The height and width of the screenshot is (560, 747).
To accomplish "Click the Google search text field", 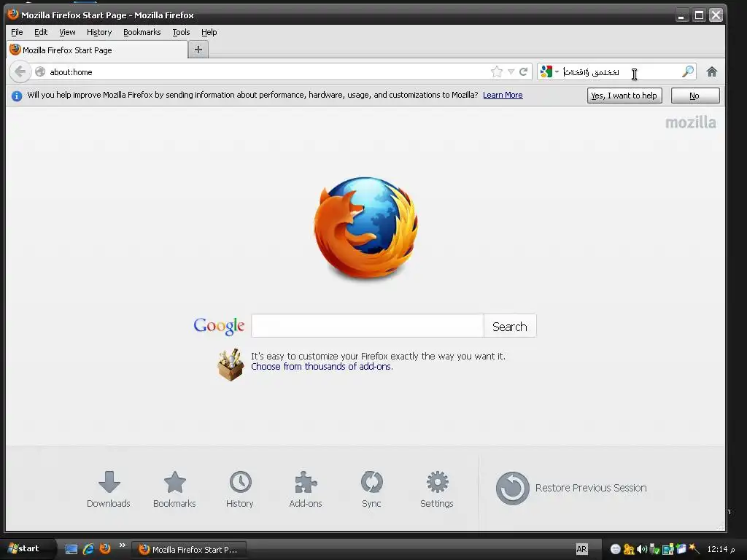I will coord(368,326).
